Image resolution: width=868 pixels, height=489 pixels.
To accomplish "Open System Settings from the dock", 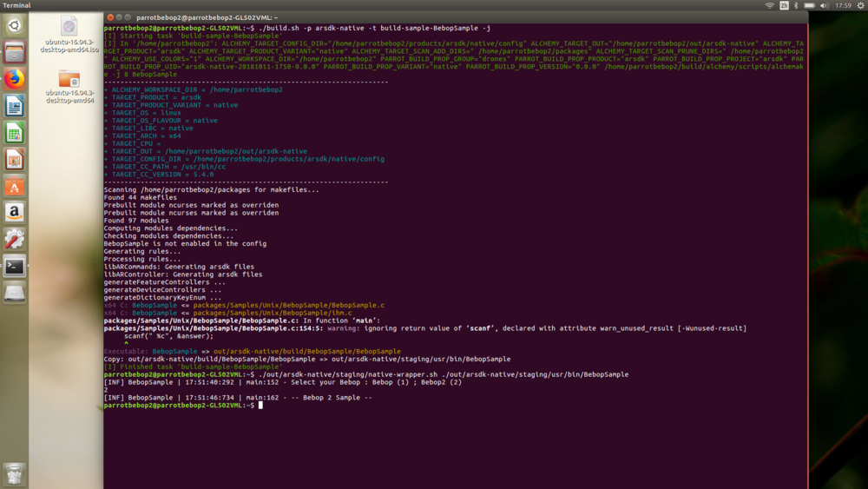I will (14, 239).
